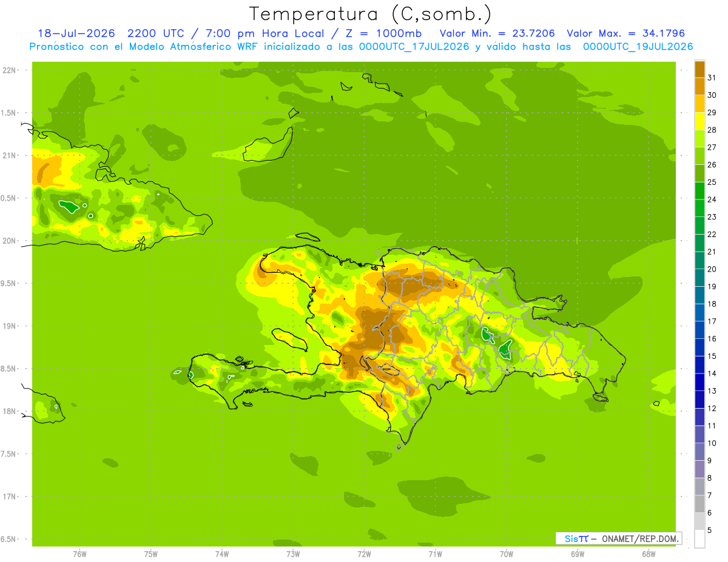The height and width of the screenshot is (562, 728).
Task: Click the '0000UTC_17JUL2026' initialization timestamp
Action: pos(414,47)
